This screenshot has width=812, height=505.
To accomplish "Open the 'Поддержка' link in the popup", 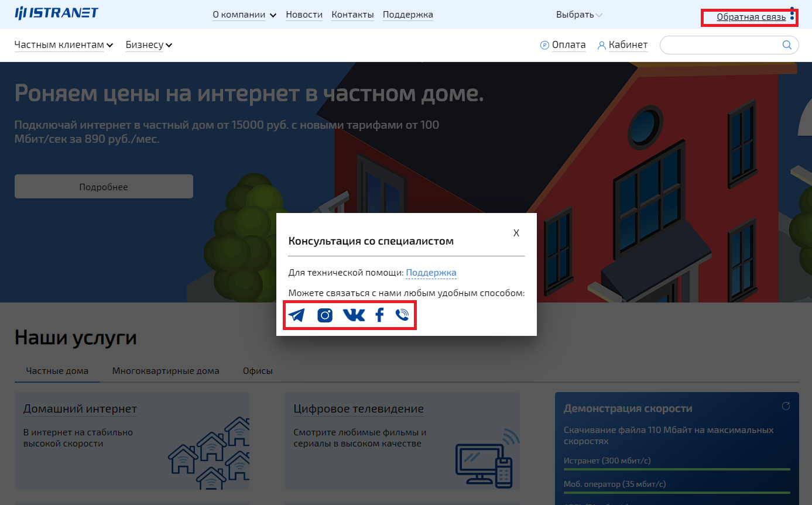I will [431, 273].
